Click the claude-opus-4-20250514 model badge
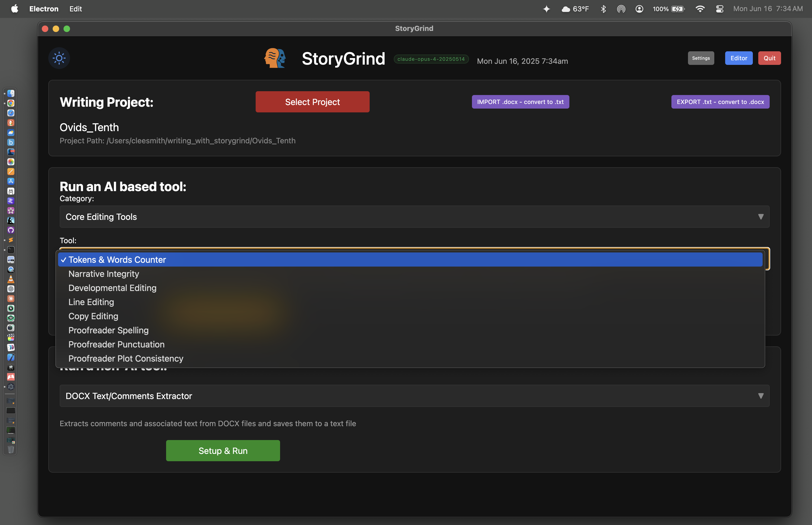The height and width of the screenshot is (525, 812). pos(431,59)
